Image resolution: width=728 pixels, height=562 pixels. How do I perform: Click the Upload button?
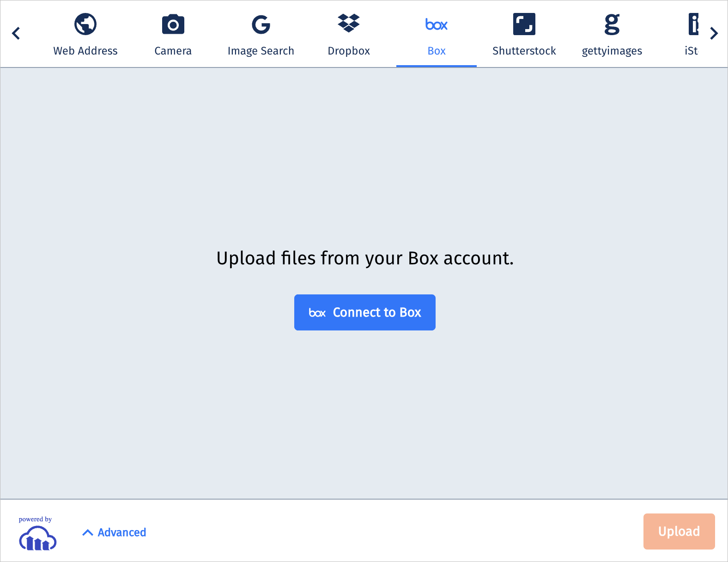(679, 531)
